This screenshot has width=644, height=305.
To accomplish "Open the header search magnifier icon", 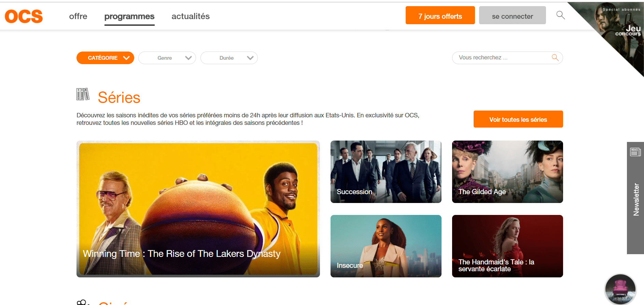I will pos(560,15).
